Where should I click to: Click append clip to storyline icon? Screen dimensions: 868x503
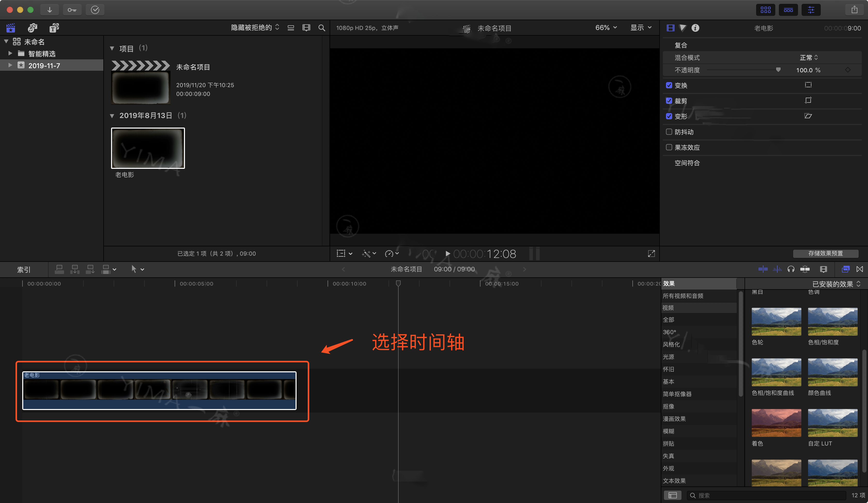(x=90, y=269)
